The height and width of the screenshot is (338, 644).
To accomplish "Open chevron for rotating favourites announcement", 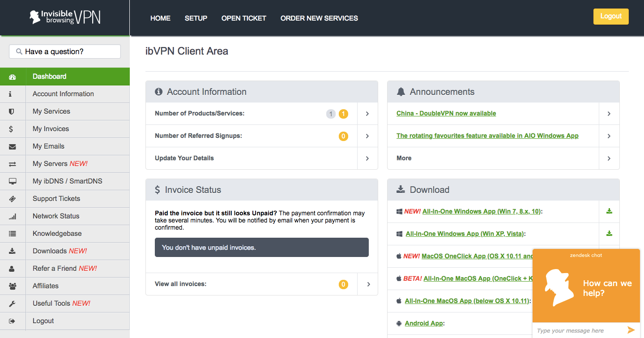I will [609, 136].
